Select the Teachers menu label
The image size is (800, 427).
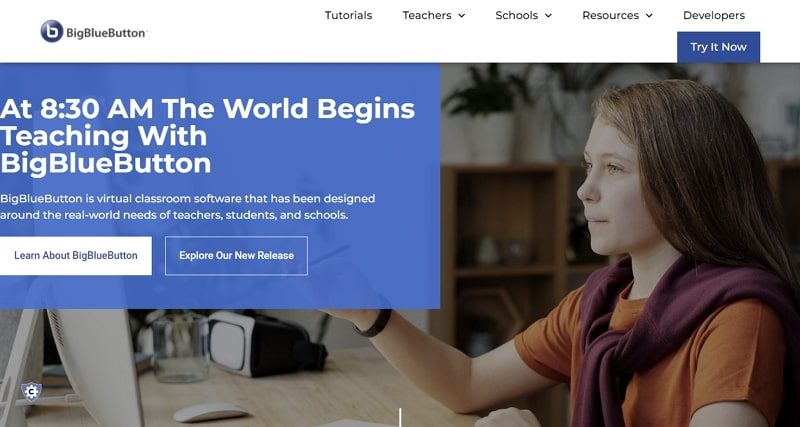[427, 15]
